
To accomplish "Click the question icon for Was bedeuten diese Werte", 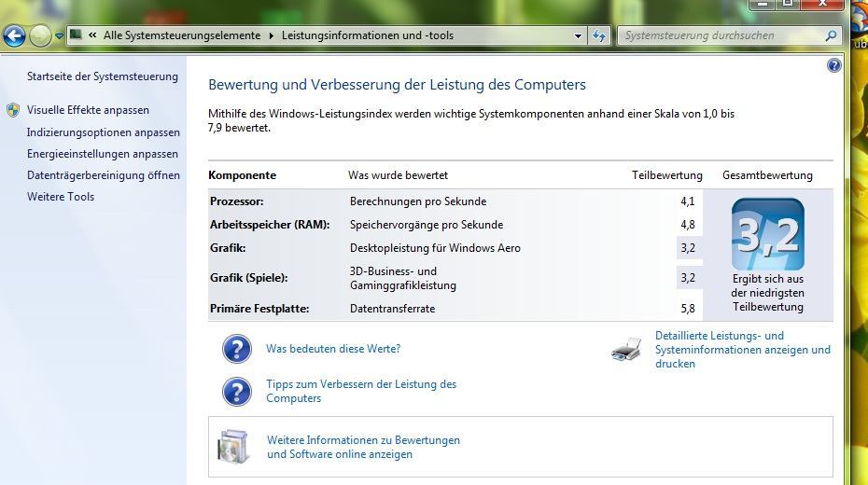I will tap(237, 349).
